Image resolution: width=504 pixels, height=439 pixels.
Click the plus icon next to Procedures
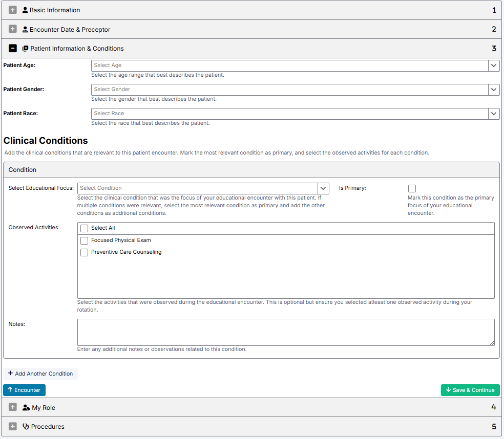point(13,426)
